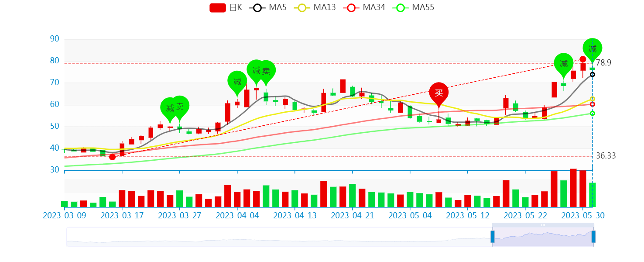The height and width of the screenshot is (262, 644).
Task: Click the 2023-04-13 date label
Action: (x=295, y=215)
